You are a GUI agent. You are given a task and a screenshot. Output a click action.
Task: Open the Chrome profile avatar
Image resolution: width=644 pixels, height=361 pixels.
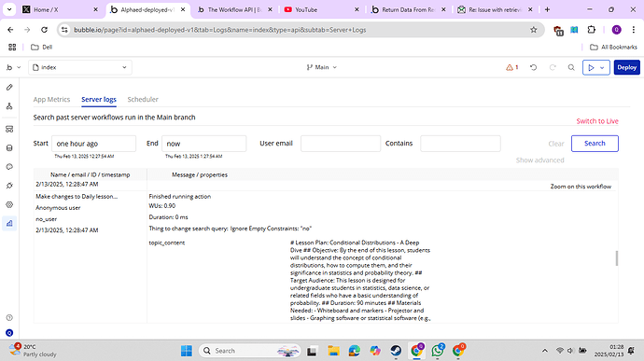click(x=616, y=30)
